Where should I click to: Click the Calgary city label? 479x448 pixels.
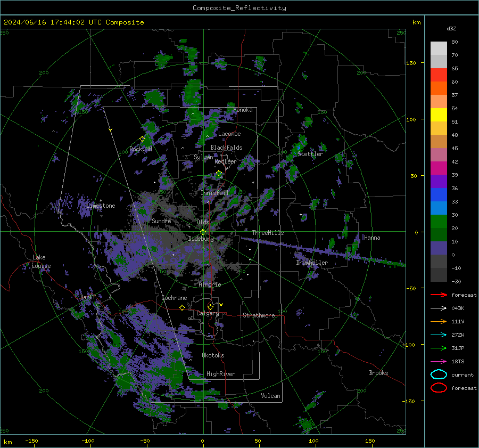tap(208, 313)
